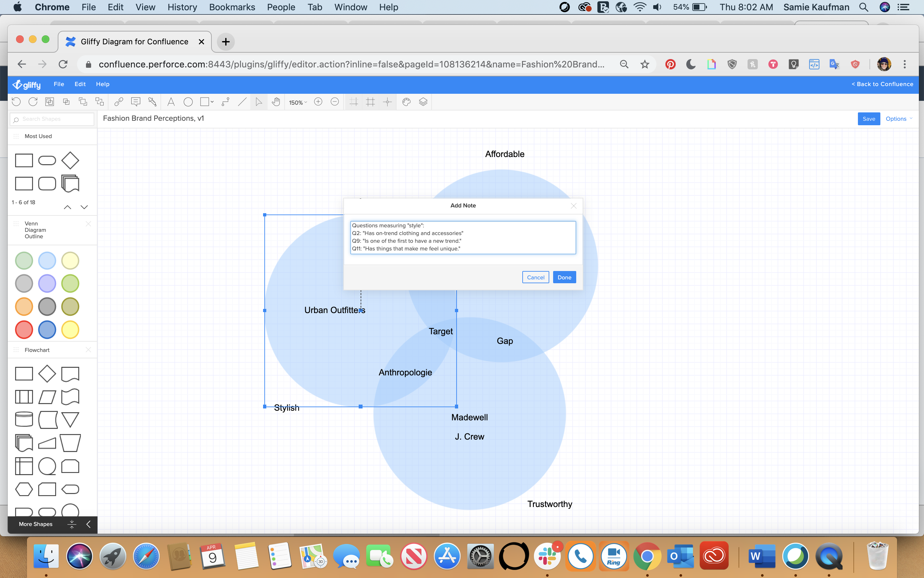Select the Pan hand tool
The height and width of the screenshot is (578, 924).
pos(276,102)
